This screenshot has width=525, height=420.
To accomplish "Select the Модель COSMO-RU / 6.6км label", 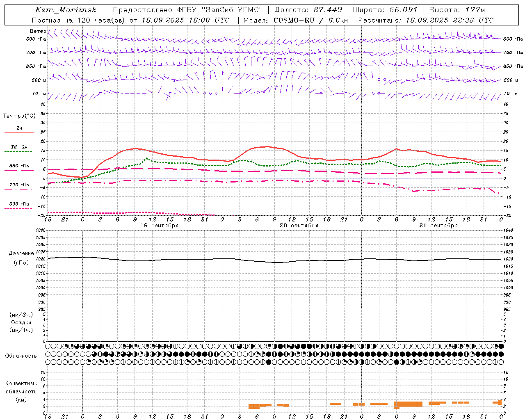I will point(296,20).
